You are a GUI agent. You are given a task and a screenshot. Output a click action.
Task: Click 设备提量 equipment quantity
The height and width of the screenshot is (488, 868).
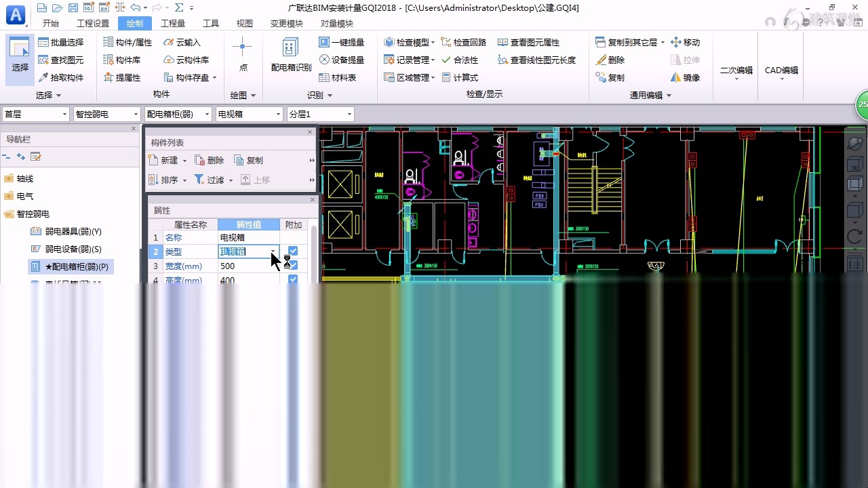coord(342,60)
